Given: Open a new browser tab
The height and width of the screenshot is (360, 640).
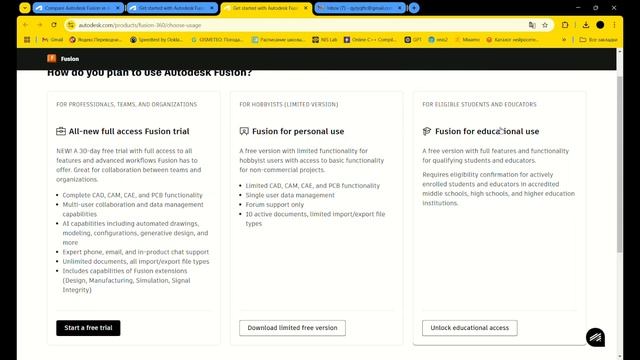Looking at the screenshot, I should click(x=414, y=8).
